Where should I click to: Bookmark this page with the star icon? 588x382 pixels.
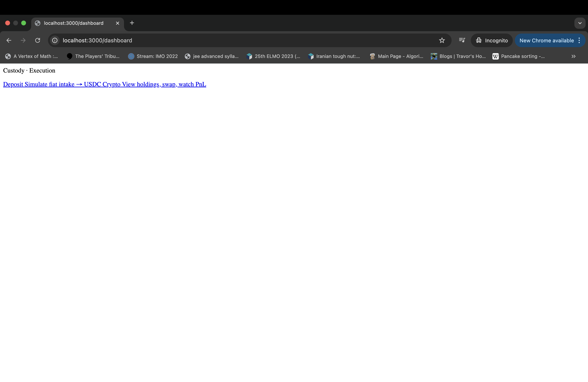(x=442, y=40)
